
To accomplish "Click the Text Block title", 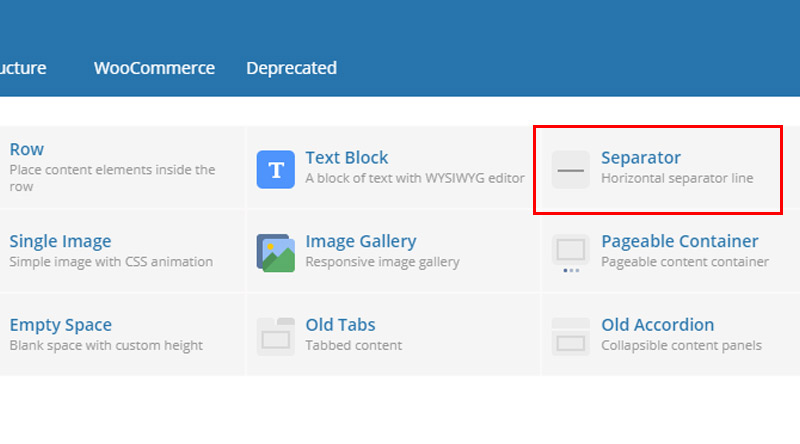I will click(x=346, y=158).
